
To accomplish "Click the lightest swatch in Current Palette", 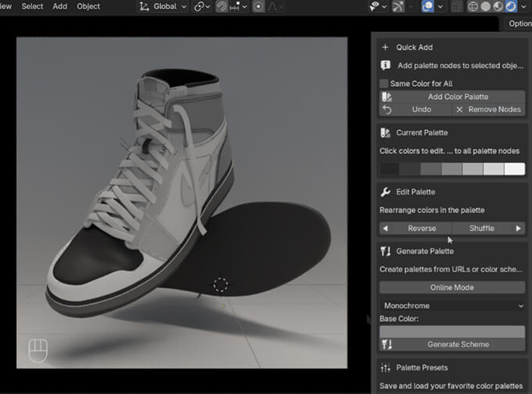I will 514,168.
